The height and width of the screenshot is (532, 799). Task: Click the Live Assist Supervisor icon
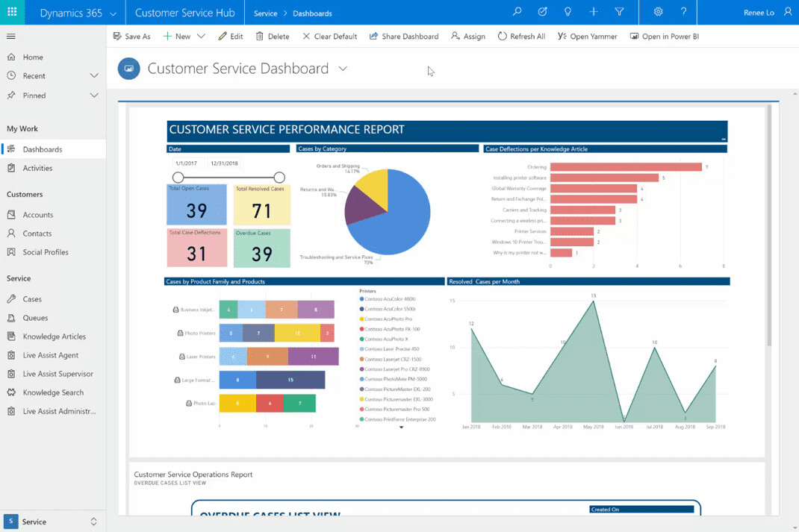[11, 374]
